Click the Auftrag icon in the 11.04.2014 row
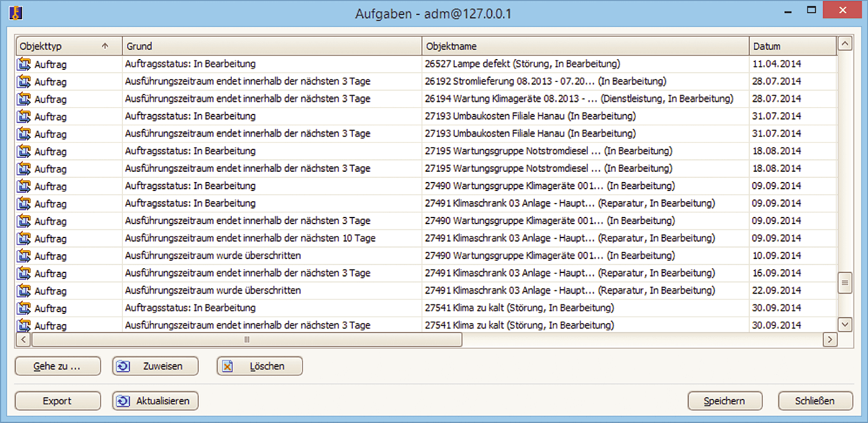The height and width of the screenshot is (423, 868). tap(24, 64)
